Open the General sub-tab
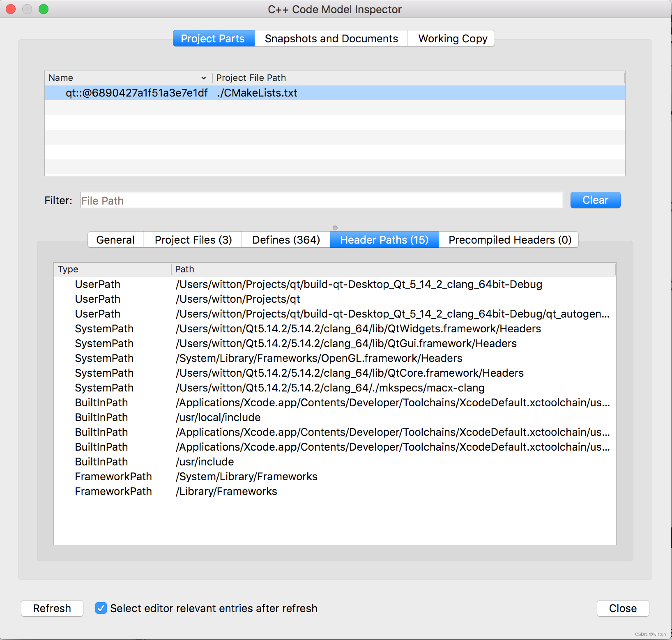Image resolution: width=672 pixels, height=640 pixels. pos(115,240)
